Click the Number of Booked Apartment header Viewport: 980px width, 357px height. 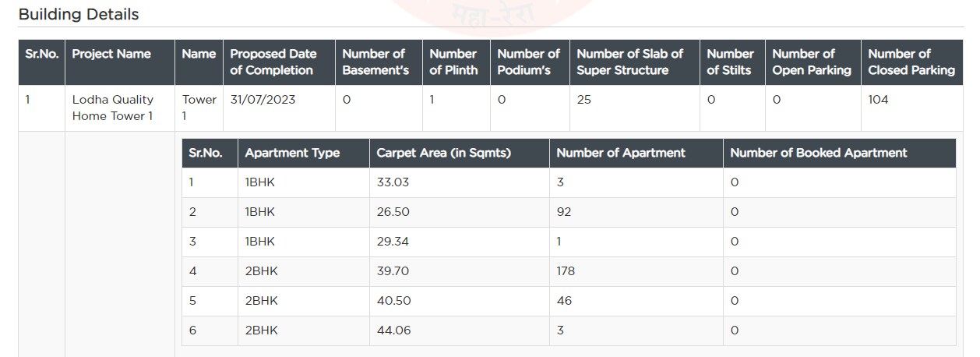click(818, 153)
